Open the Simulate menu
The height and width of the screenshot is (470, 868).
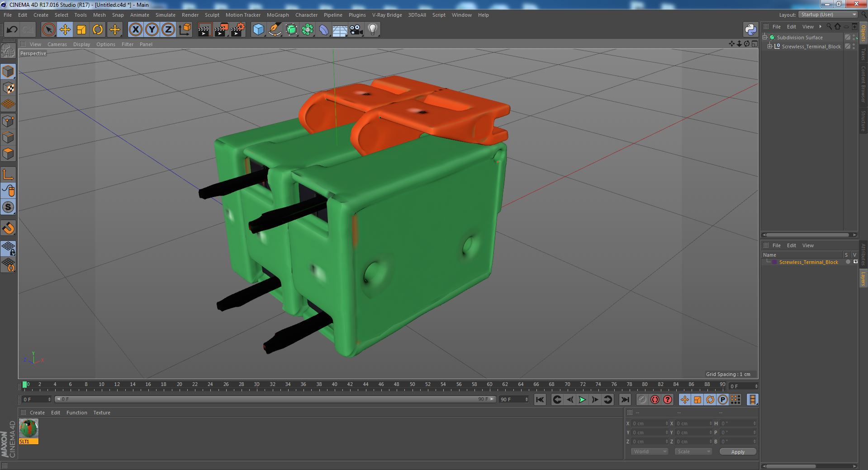point(165,15)
